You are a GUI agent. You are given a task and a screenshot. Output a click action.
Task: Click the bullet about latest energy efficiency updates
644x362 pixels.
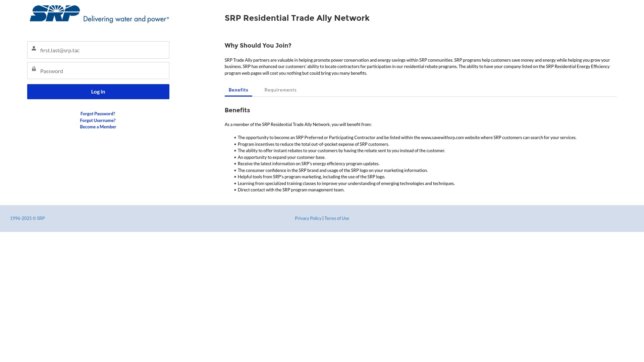pyautogui.click(x=309, y=164)
